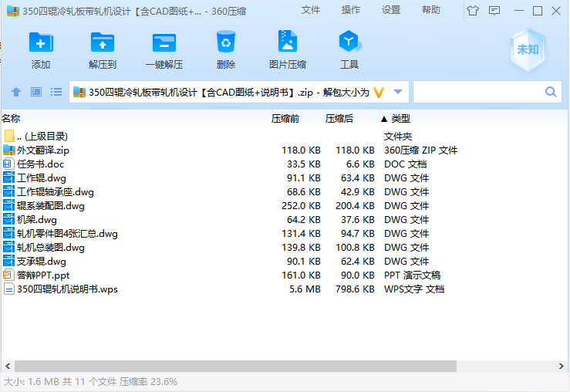Click the 100.8 KB compressed size cell
The image size is (570, 392).
pos(355,247)
